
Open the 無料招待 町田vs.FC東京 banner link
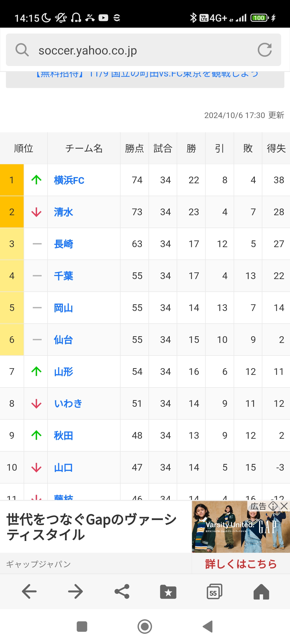click(147, 74)
